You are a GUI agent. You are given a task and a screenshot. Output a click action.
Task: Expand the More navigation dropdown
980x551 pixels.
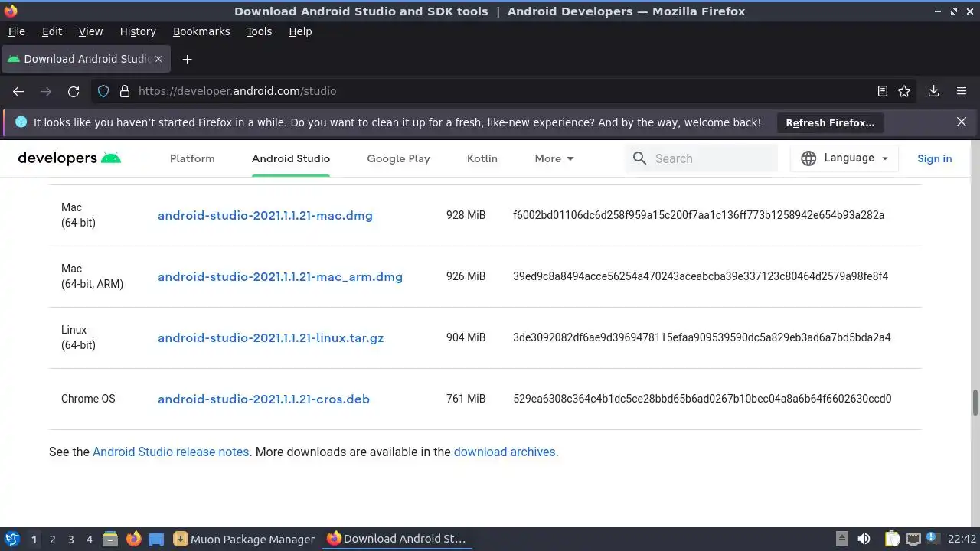(554, 158)
